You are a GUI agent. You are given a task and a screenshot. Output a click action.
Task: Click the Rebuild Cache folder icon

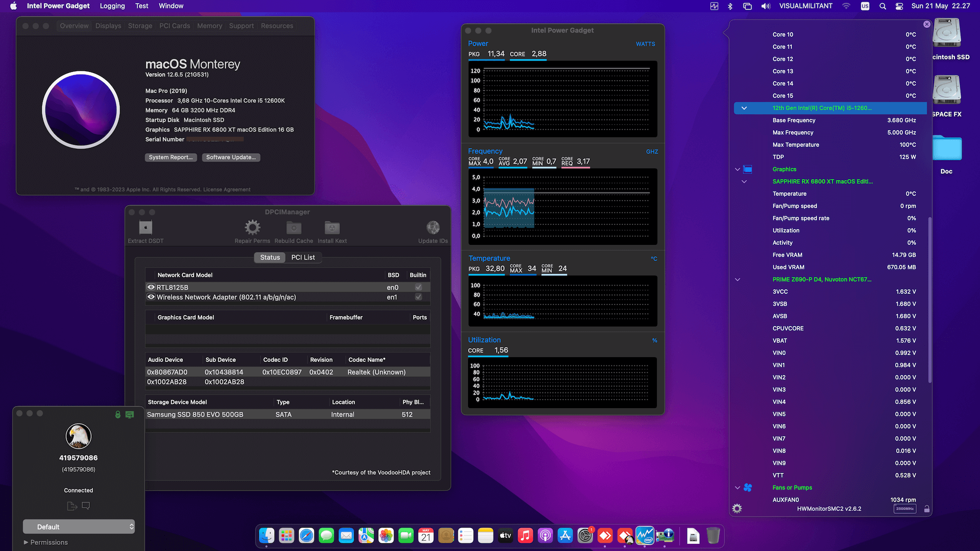click(x=293, y=227)
